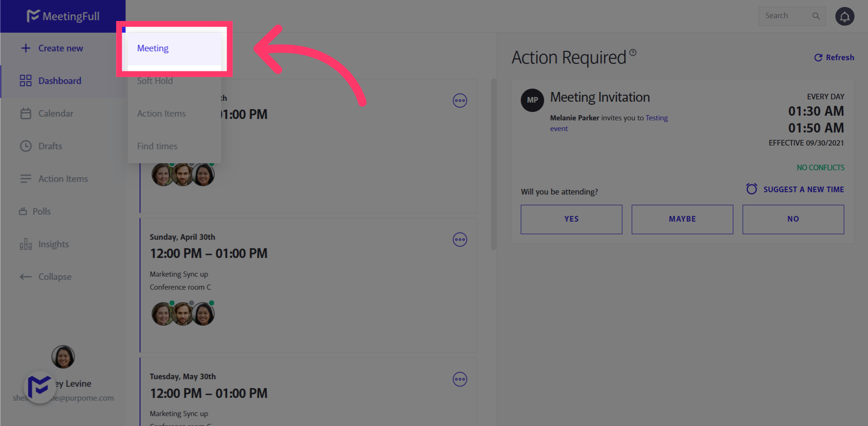Select the Drafts sidebar icon
Screen dimensions: 868x426
26,146
